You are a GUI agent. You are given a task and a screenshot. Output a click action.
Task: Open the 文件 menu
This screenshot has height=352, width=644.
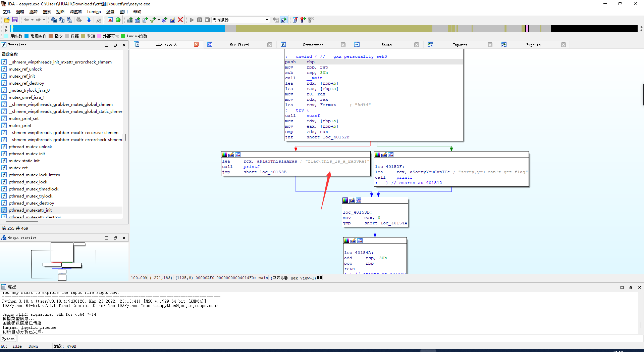tap(7, 11)
